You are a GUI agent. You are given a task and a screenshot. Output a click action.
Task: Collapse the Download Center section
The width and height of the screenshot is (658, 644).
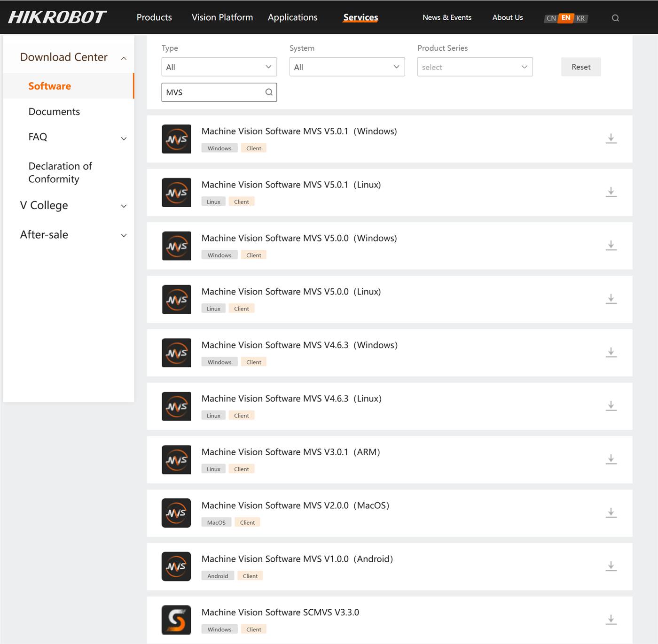tap(124, 58)
